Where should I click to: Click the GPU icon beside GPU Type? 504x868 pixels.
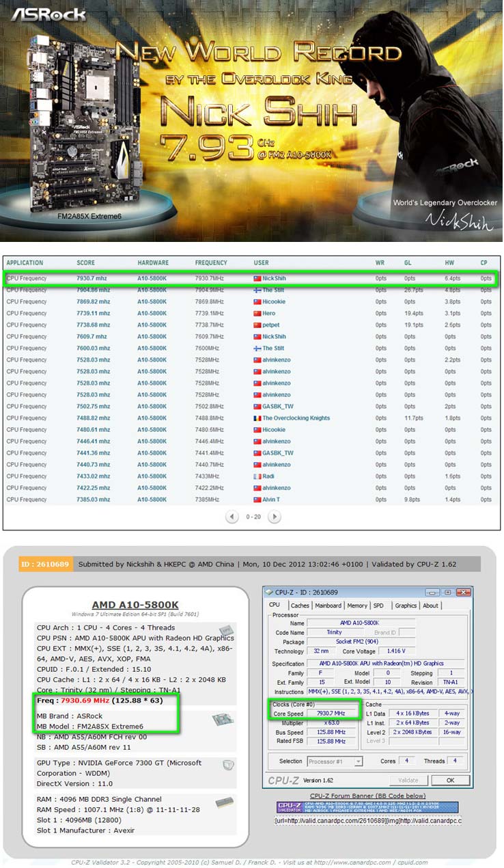(x=227, y=765)
